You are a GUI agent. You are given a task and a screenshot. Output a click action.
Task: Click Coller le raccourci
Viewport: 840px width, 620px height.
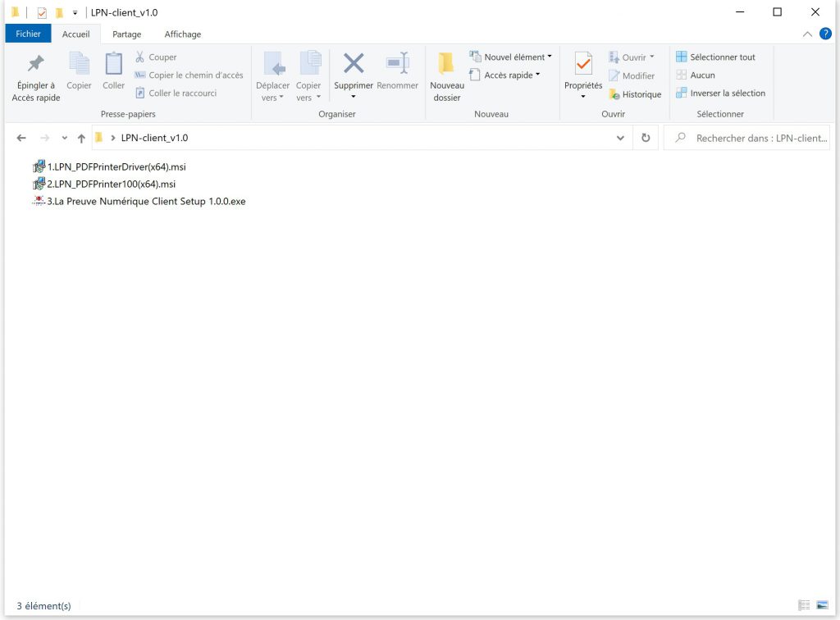[176, 93]
